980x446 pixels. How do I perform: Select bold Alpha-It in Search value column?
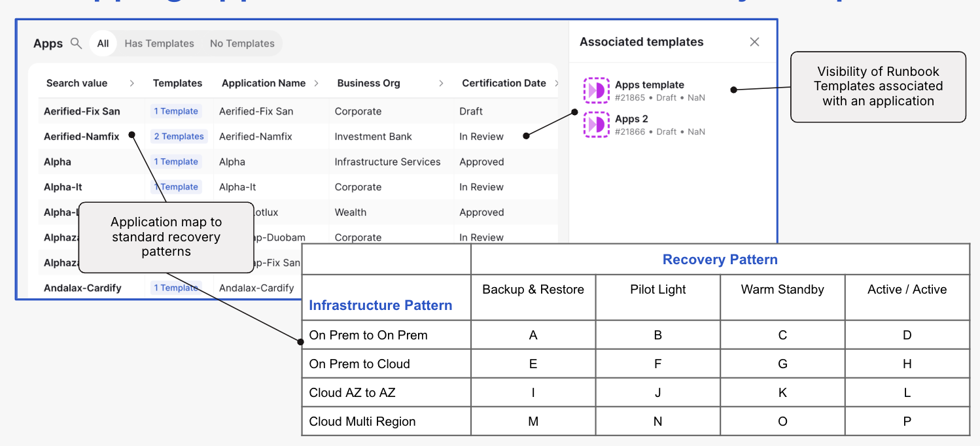click(63, 187)
